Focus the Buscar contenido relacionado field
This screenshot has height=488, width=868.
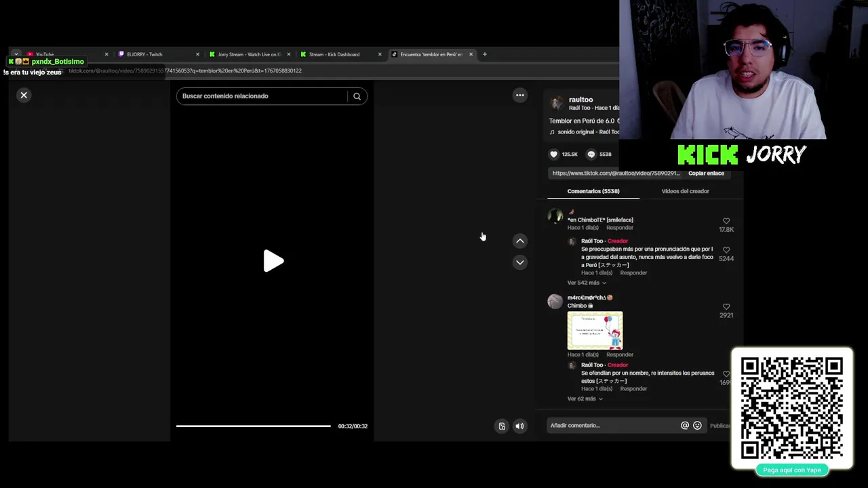point(262,96)
